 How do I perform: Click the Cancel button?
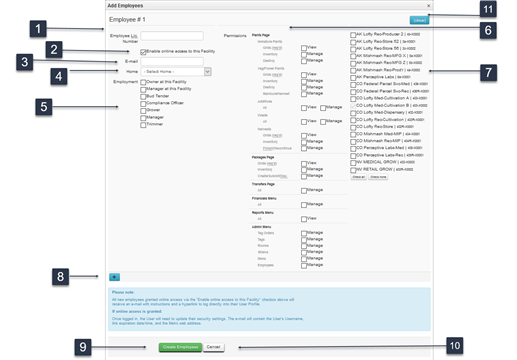pos(213,347)
